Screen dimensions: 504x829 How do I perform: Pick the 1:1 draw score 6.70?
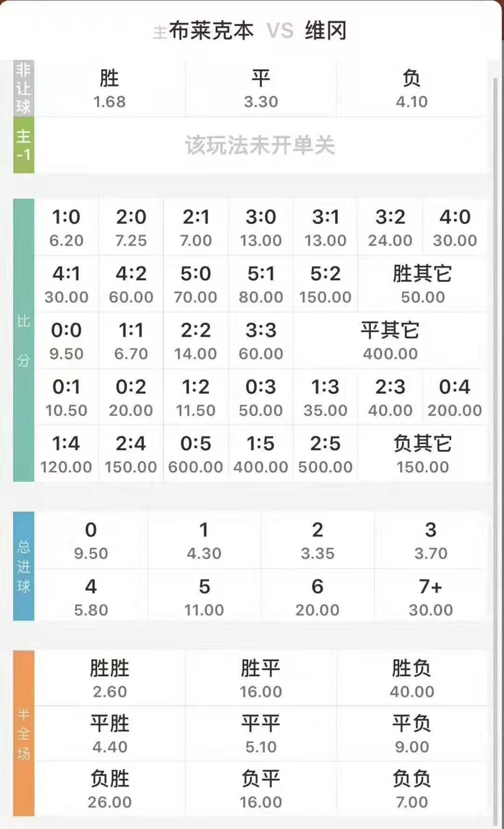pos(131,341)
